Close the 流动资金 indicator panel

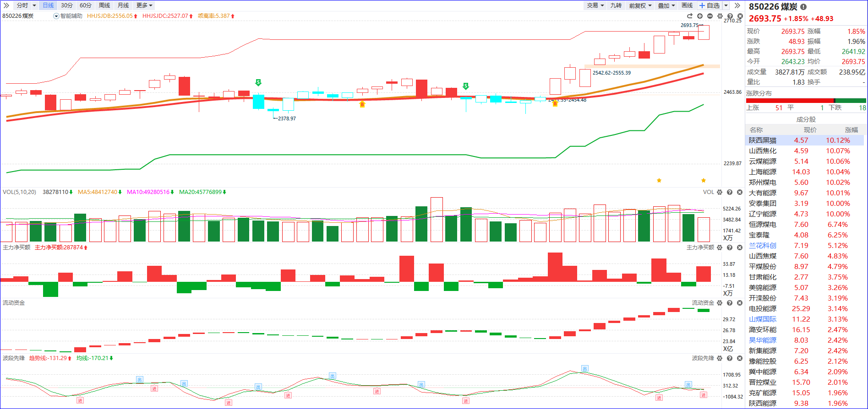pos(740,303)
